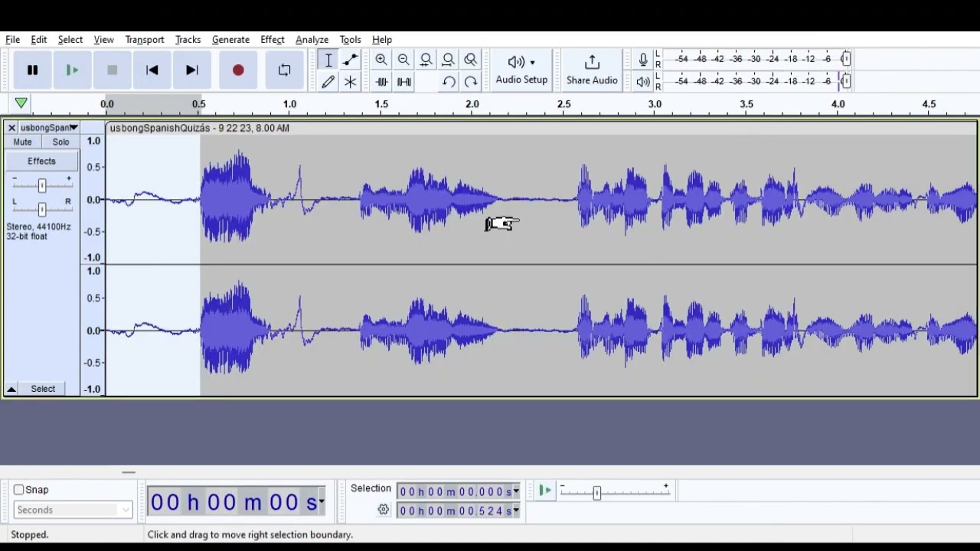Fit project to width zoom icon
The height and width of the screenshot is (551, 980).
pyautogui.click(x=449, y=60)
